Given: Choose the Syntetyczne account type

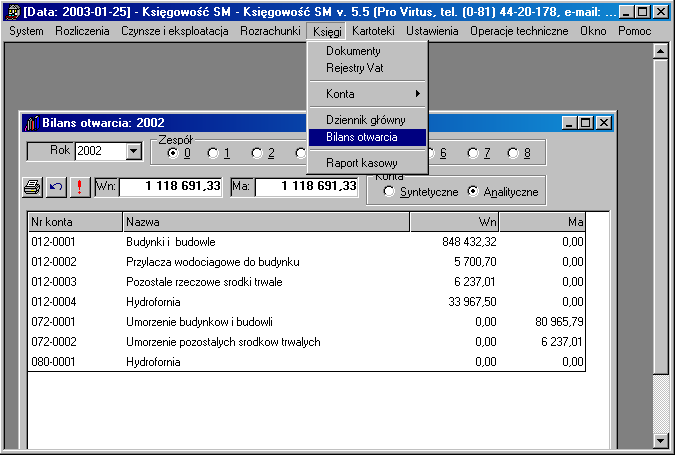Looking at the screenshot, I should (x=389, y=191).
